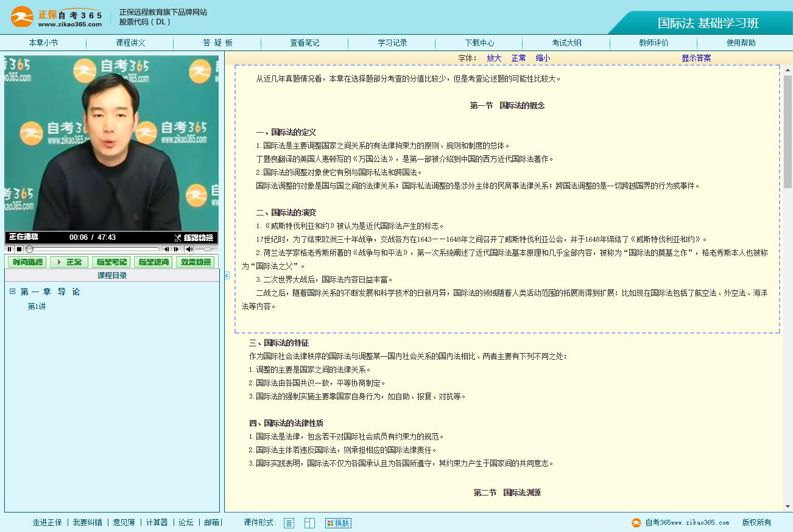This screenshot has height=532, width=793.
Task: Open 随堂提问 class question button
Action: point(153,262)
